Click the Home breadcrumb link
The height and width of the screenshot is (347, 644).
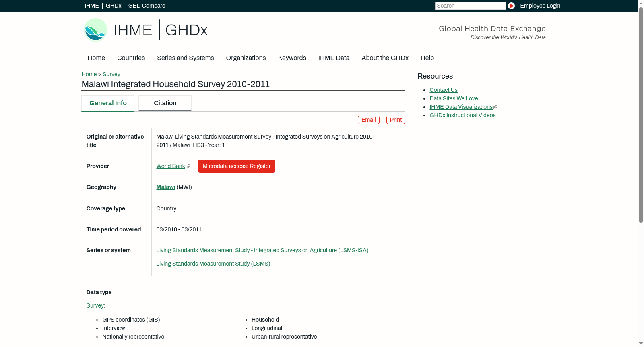point(89,74)
